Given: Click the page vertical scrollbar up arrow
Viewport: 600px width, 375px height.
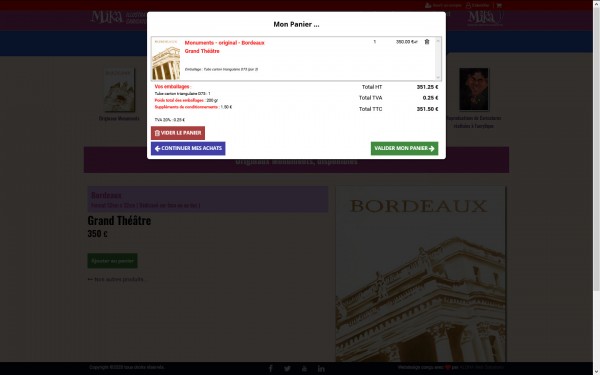Looking at the screenshot, I should coord(596,3).
